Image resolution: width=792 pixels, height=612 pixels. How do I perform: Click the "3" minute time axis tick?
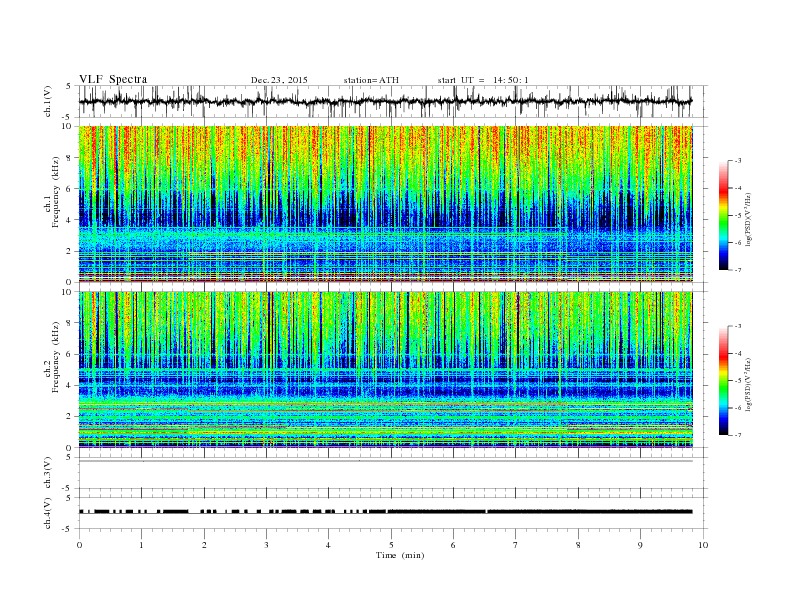[x=266, y=545]
